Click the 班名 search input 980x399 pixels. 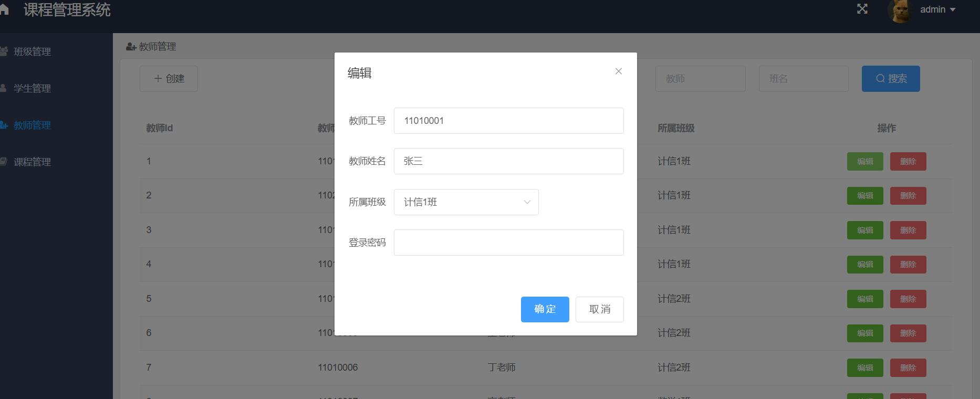click(804, 79)
